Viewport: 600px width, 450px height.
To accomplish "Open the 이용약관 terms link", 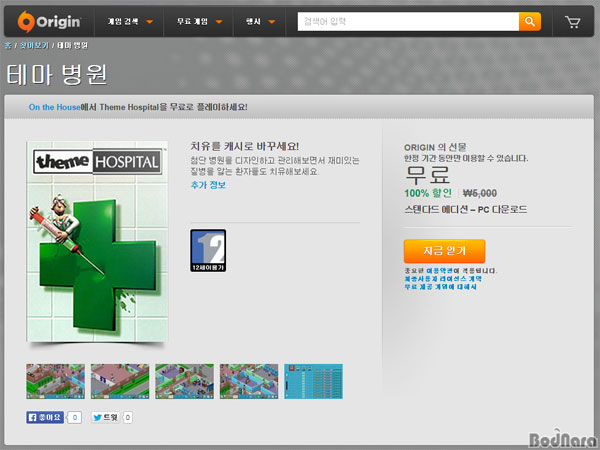I will pos(439,271).
